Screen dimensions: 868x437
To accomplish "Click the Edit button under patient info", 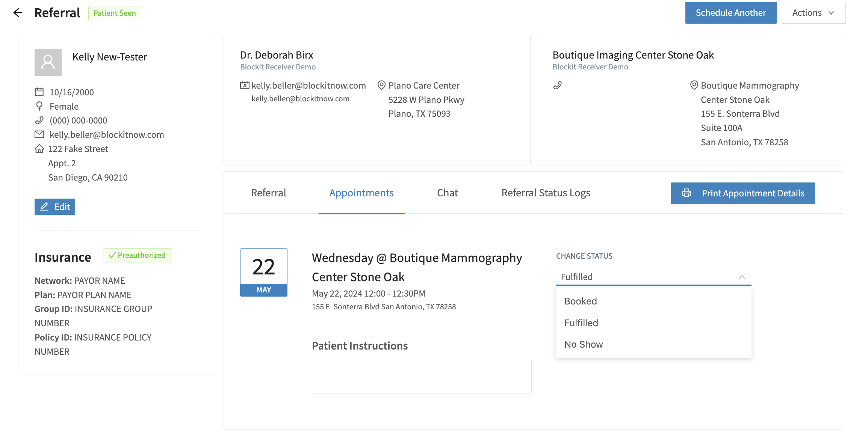I will click(54, 206).
